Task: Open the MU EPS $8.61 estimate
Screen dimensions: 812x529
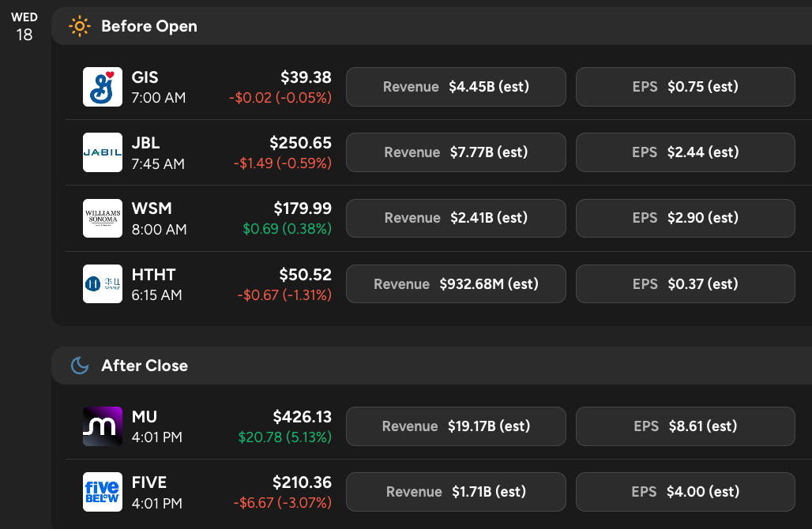Action: coord(685,426)
